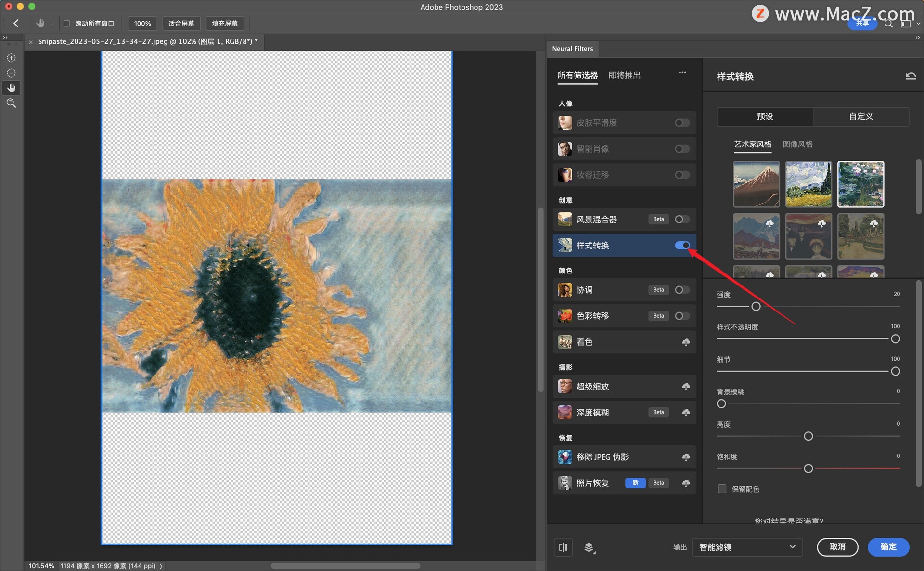Select the Zoom tool in the left toolbar

(x=11, y=103)
